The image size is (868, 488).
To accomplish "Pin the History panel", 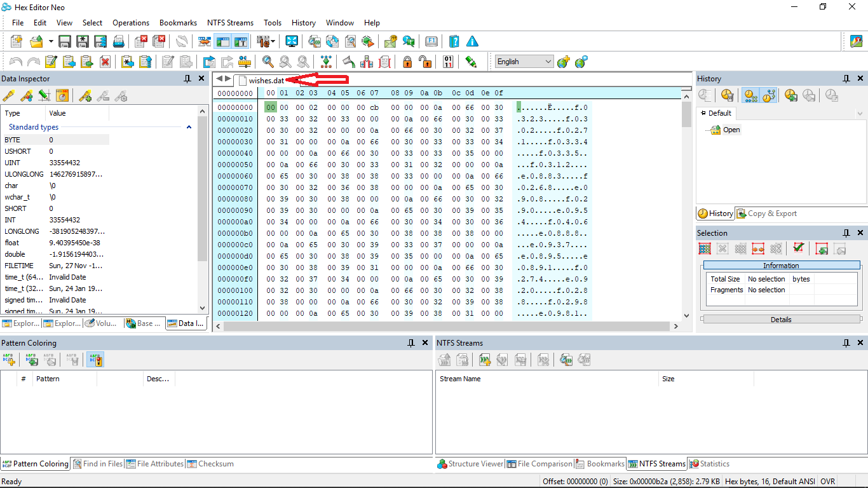I will tap(846, 78).
